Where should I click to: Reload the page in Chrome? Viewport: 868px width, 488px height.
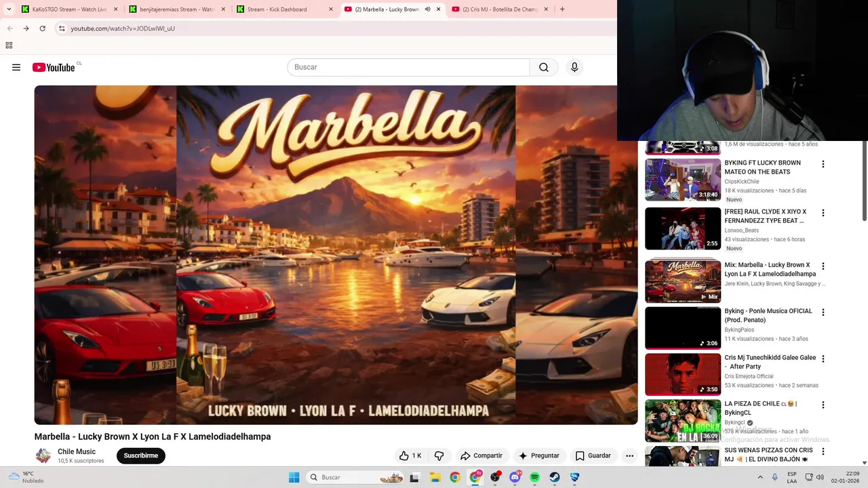point(42,28)
